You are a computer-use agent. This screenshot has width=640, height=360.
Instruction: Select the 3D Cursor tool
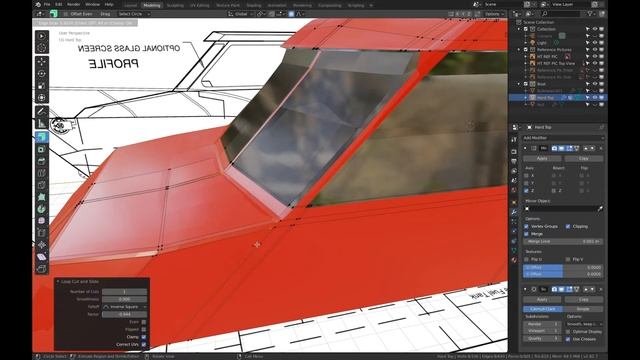click(x=42, y=48)
